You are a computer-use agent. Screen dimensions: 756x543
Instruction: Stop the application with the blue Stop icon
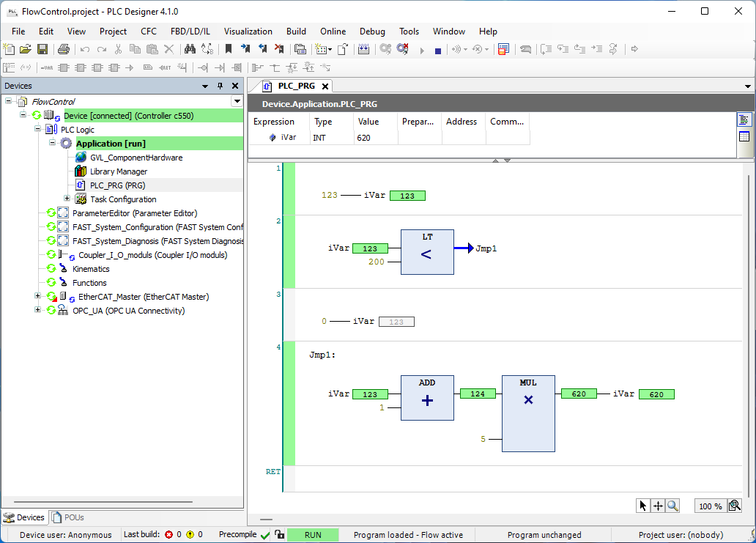point(438,49)
